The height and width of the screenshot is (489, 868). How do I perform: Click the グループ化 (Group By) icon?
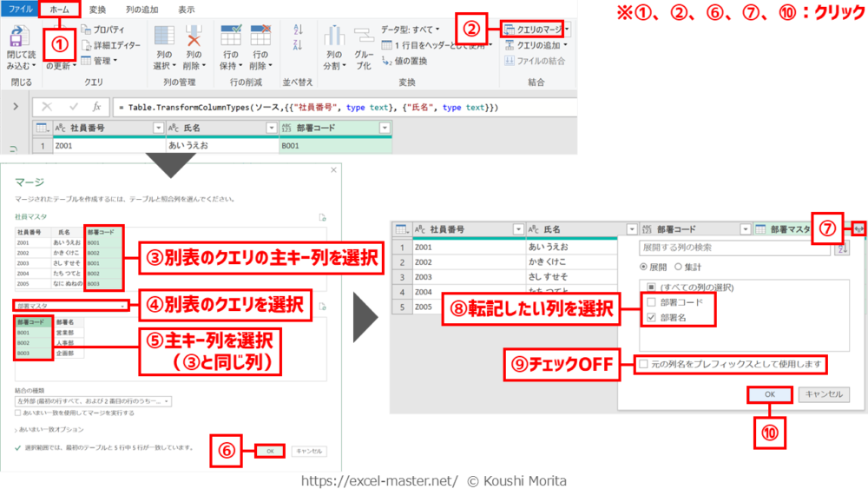(x=363, y=38)
